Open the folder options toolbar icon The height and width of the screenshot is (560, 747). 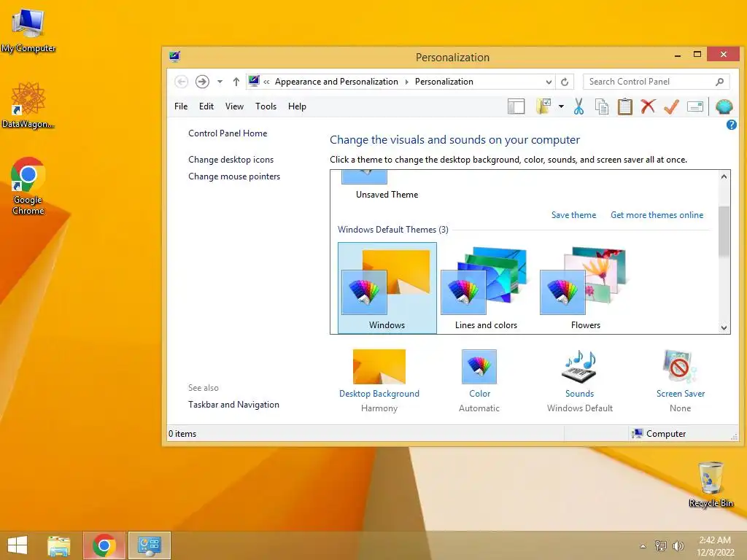(x=543, y=106)
